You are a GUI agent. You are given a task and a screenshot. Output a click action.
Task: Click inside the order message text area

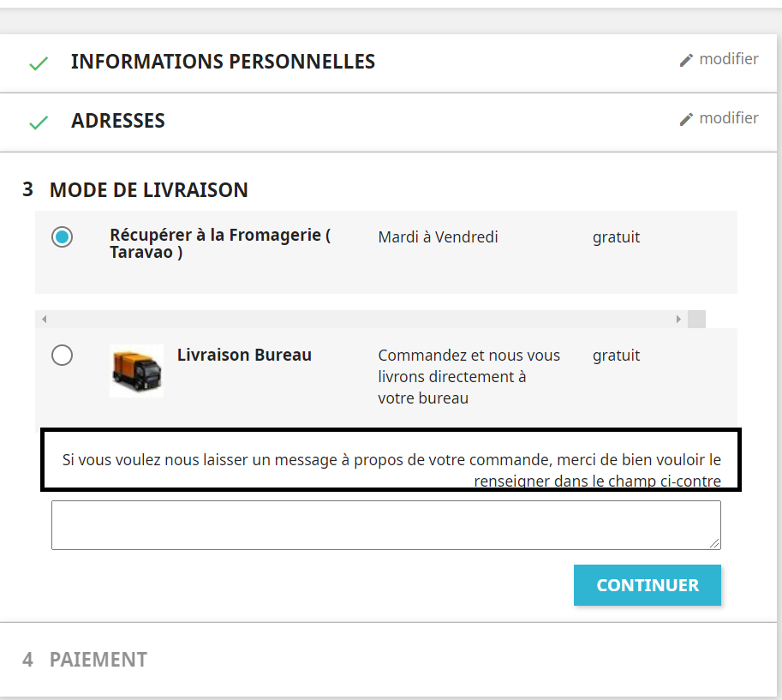(386, 525)
